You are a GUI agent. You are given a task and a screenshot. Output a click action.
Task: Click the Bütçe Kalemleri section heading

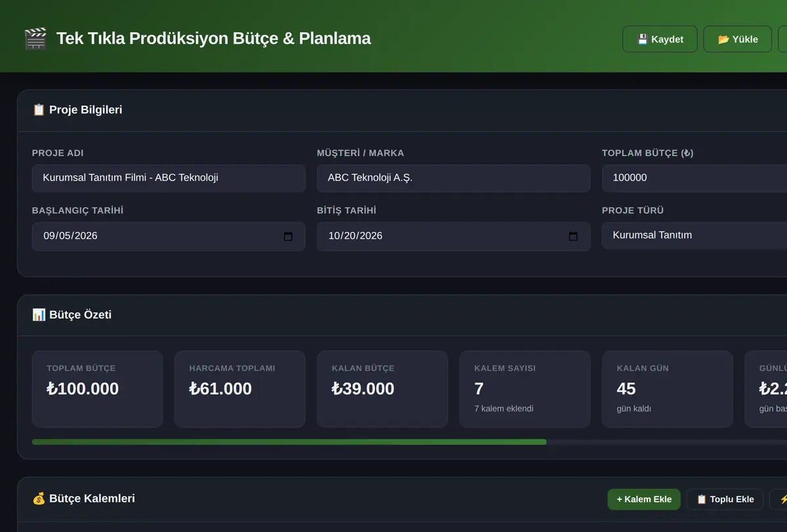point(84,499)
